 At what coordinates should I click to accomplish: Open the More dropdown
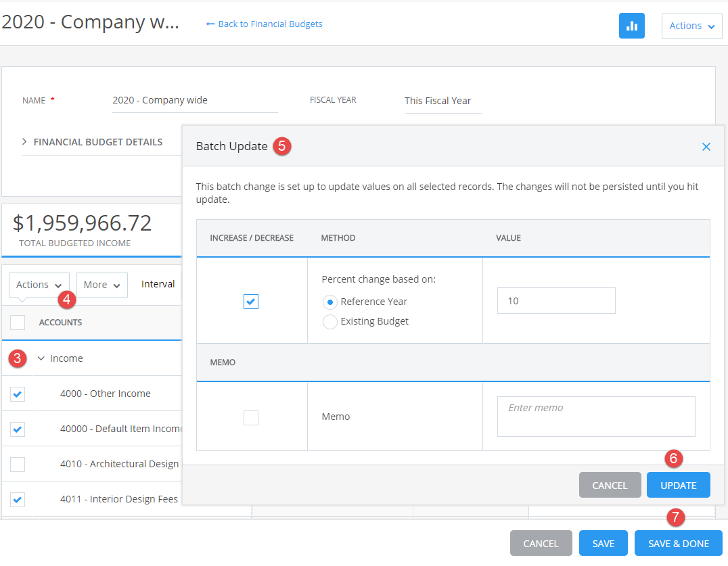coord(101,285)
